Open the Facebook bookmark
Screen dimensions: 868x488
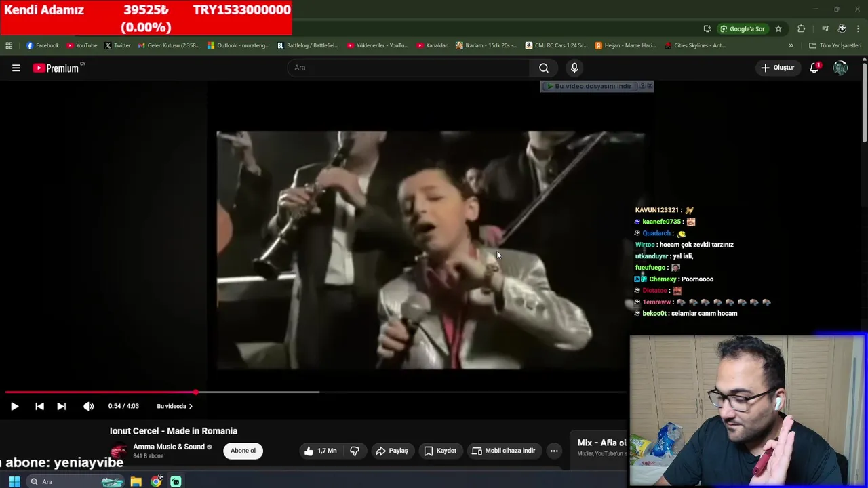[x=43, y=45]
